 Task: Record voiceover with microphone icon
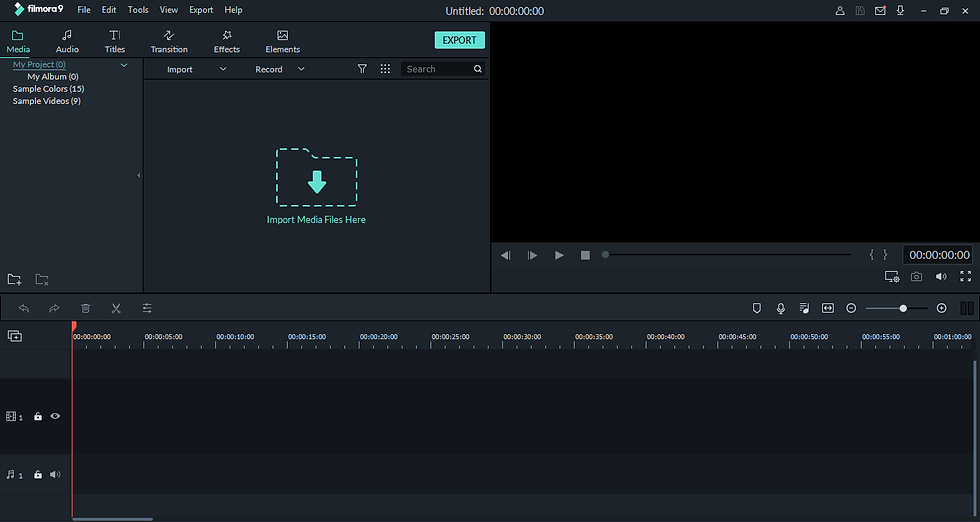point(781,308)
